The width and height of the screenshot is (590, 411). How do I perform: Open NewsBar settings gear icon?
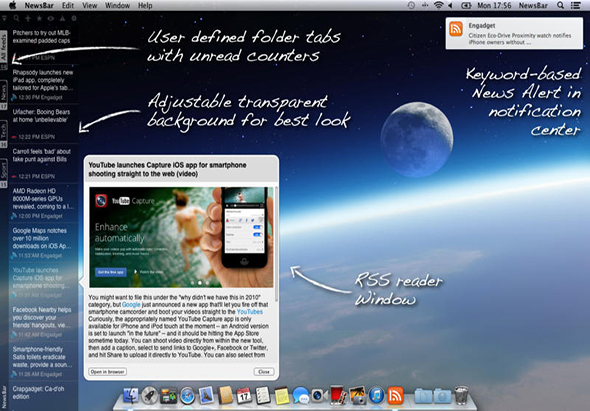point(74,18)
